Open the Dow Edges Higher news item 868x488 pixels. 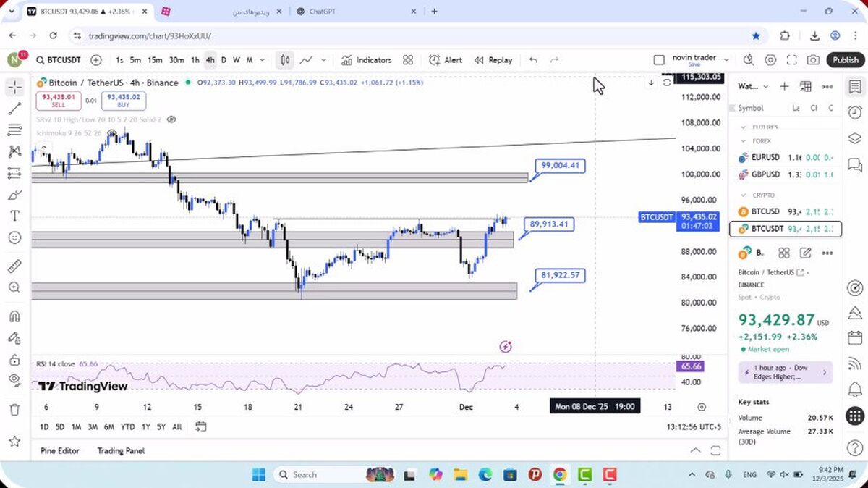click(x=786, y=372)
